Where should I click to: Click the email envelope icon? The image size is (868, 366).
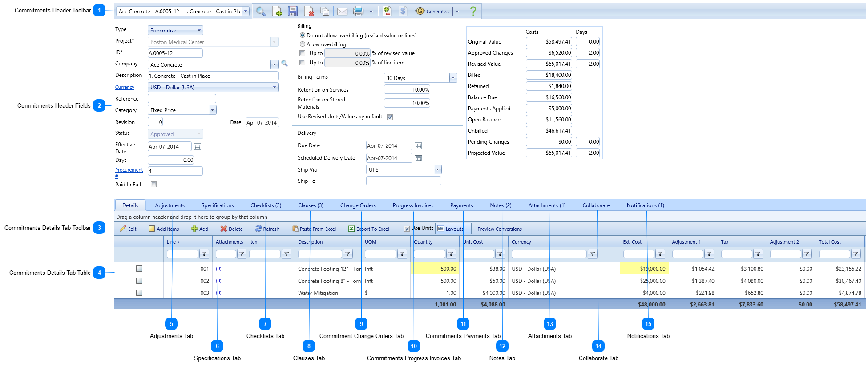[x=342, y=12]
